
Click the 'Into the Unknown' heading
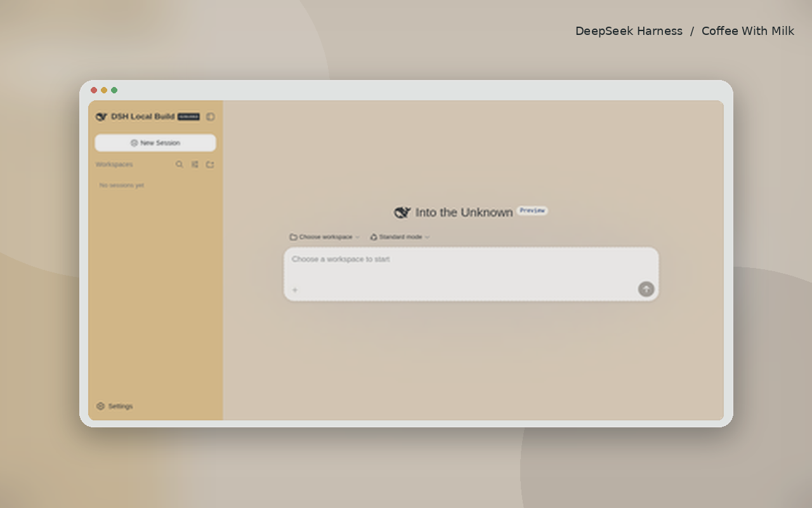pos(464,213)
